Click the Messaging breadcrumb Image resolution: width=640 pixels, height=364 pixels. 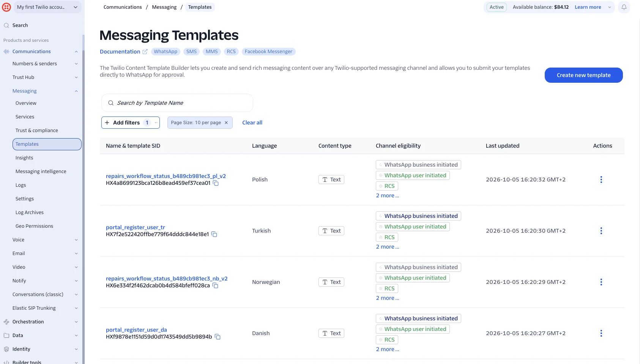[x=164, y=7]
